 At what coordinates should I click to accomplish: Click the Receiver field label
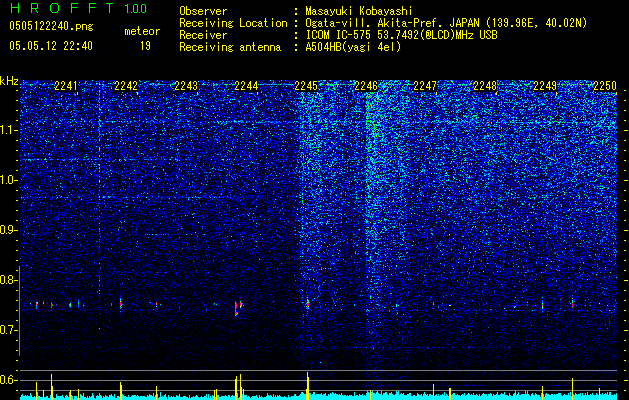pos(203,35)
